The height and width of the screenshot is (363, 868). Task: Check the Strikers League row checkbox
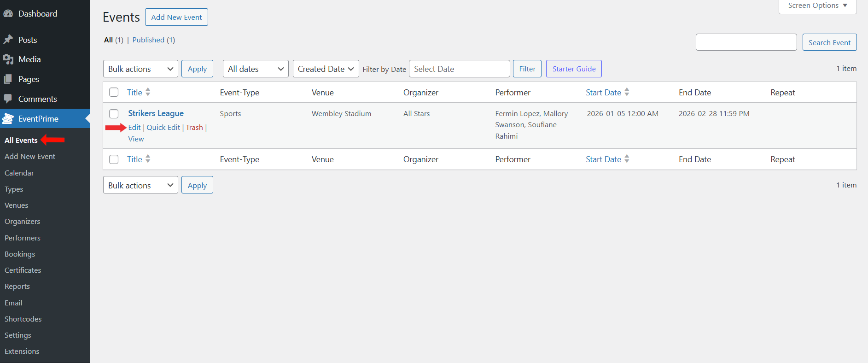114,114
